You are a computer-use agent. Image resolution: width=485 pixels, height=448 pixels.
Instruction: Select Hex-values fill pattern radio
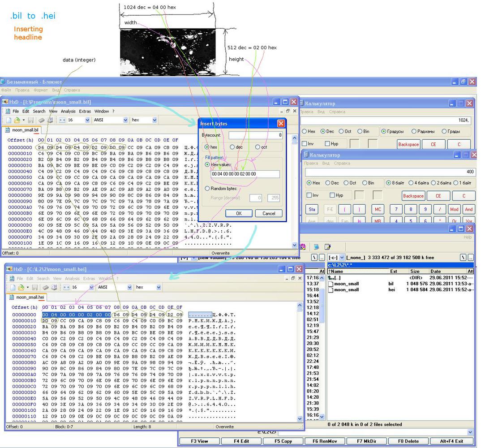click(207, 164)
